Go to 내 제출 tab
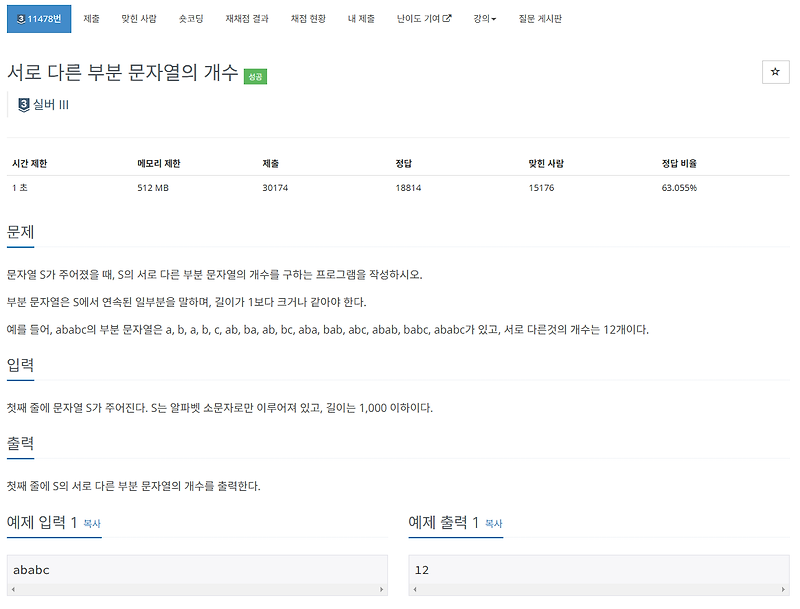Image resolution: width=800 pixels, height=609 pixels. tap(361, 19)
